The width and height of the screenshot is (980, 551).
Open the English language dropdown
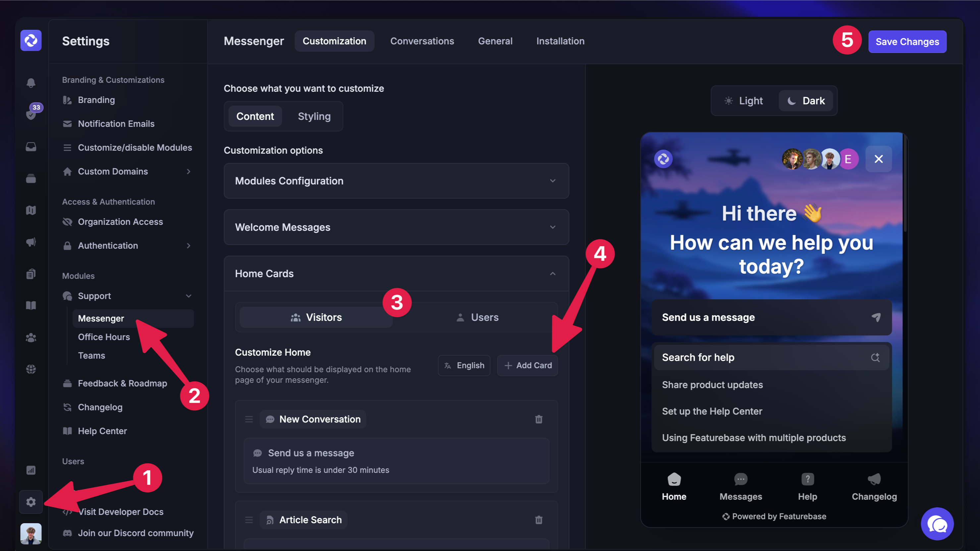464,366
